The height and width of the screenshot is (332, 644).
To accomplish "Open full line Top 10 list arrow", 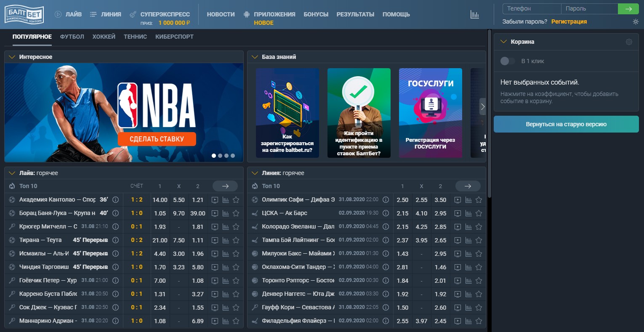I will coord(468,186).
